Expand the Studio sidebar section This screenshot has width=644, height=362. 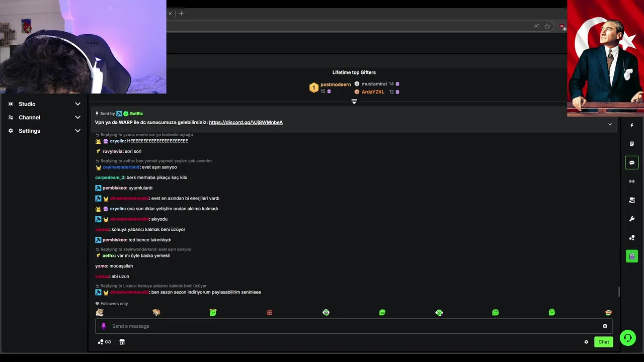[77, 104]
